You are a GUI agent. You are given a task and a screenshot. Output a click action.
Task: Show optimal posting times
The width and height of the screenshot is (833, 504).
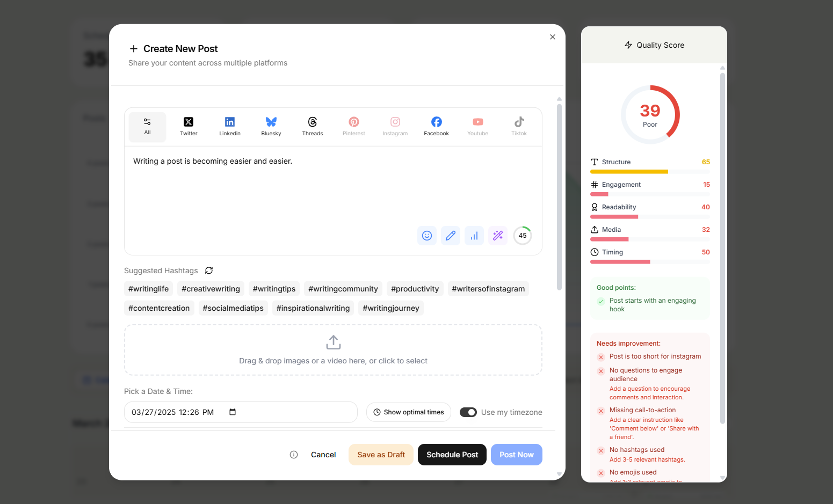(x=409, y=412)
